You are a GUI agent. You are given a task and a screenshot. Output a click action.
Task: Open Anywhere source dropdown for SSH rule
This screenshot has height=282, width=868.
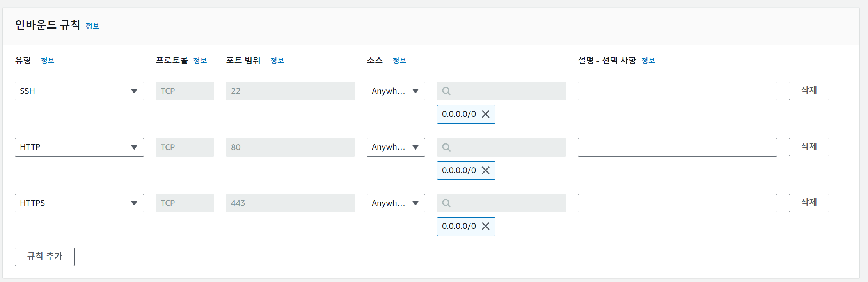click(396, 91)
